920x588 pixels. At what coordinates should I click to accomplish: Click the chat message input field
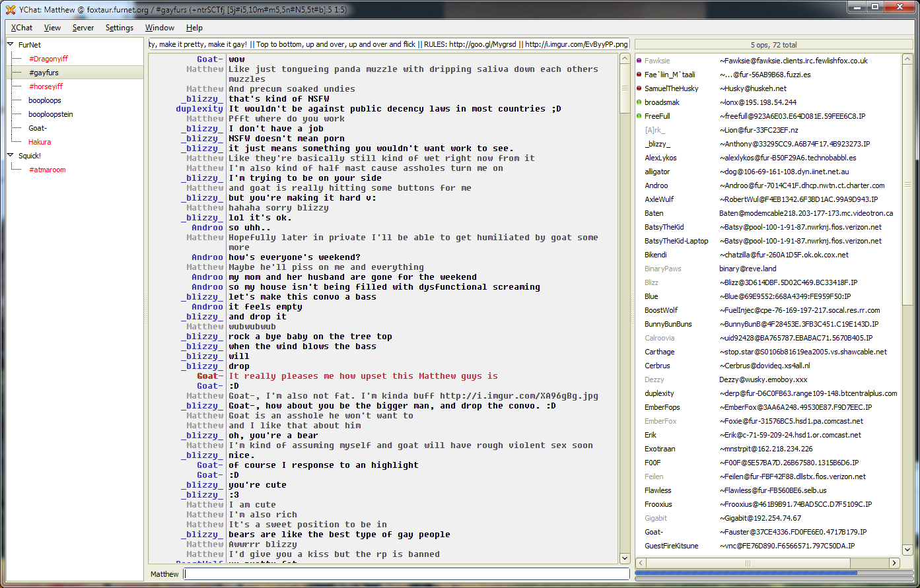[x=406, y=574]
